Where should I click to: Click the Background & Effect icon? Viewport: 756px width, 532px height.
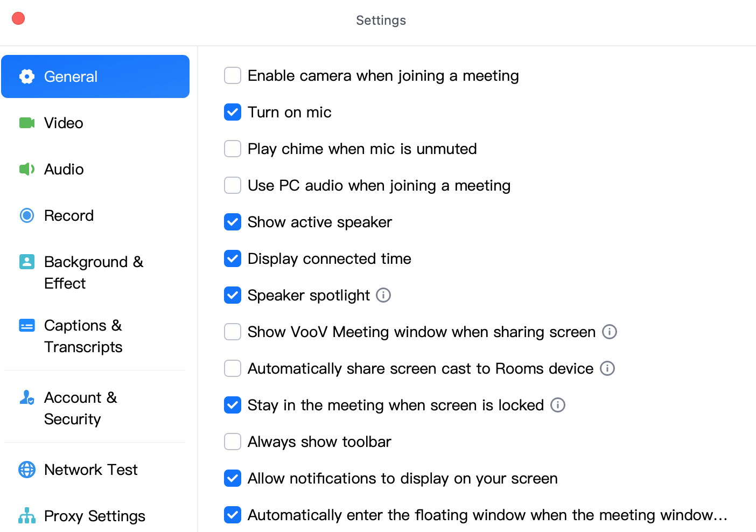(x=26, y=262)
